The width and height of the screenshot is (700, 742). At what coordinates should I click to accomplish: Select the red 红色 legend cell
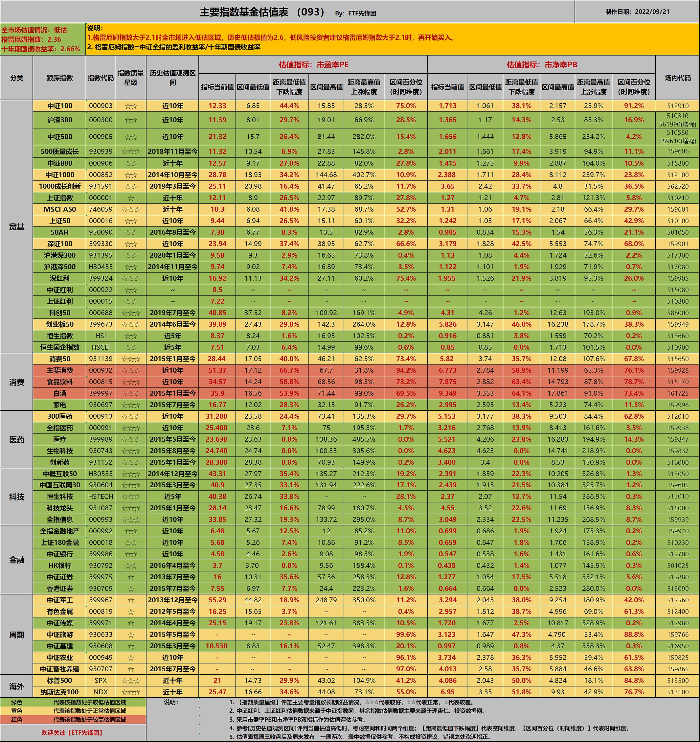[x=17, y=720]
